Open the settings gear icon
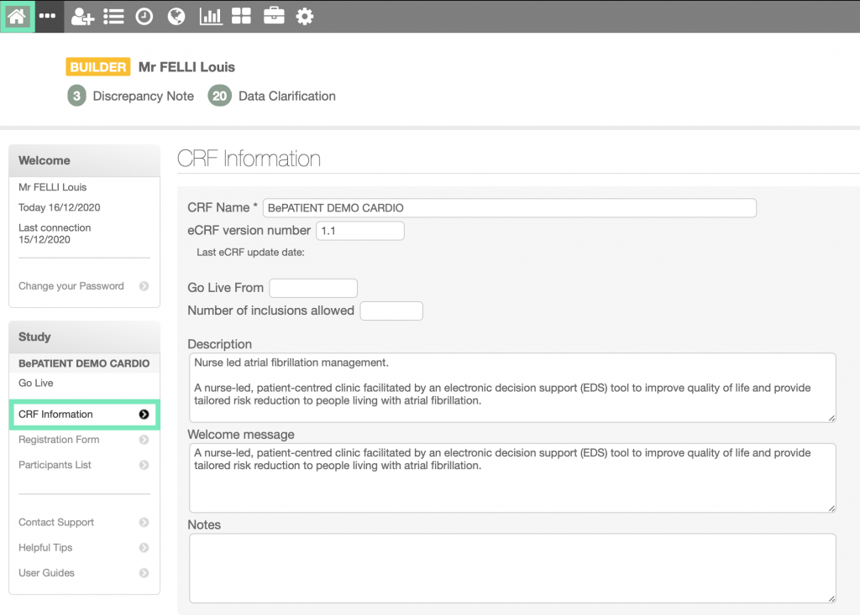 [x=305, y=16]
